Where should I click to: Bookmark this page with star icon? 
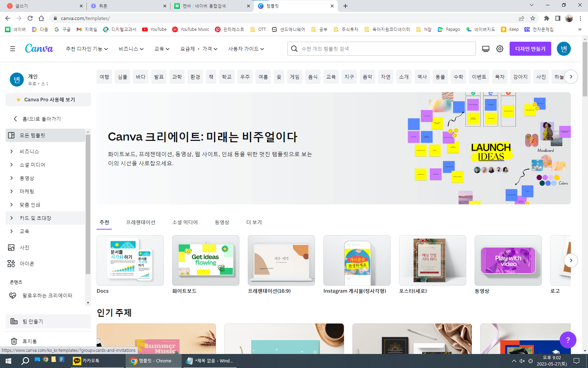[533, 18]
